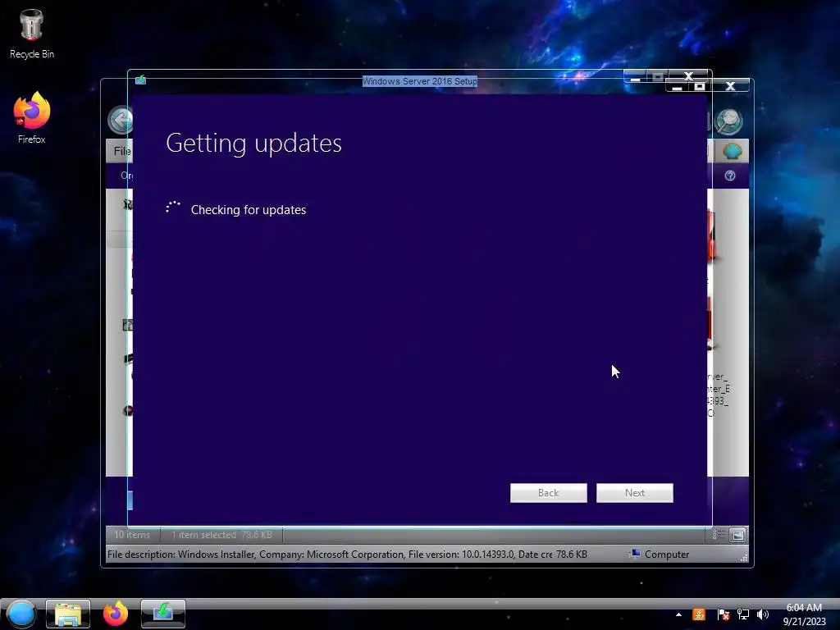Open the Start menu orb
840x630 pixels.
click(21, 614)
